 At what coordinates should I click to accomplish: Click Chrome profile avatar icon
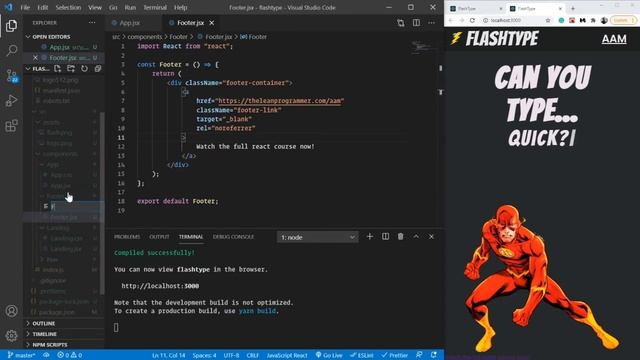tap(604, 20)
